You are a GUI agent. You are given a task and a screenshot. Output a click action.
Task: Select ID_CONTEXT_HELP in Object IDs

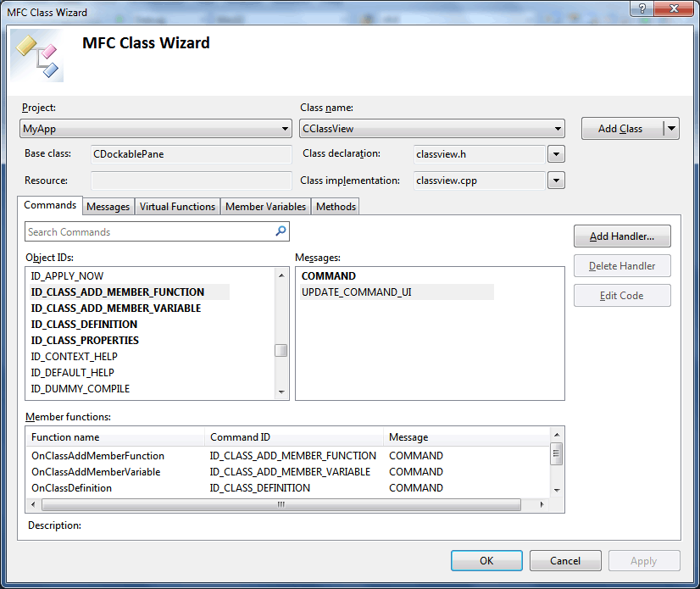coord(74,356)
